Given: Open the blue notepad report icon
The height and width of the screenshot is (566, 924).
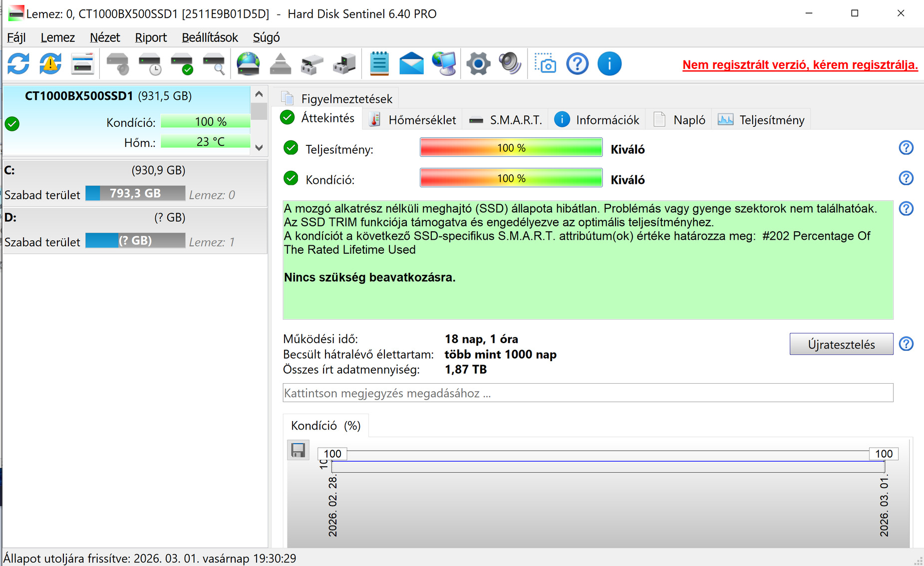Looking at the screenshot, I should pyautogui.click(x=379, y=64).
